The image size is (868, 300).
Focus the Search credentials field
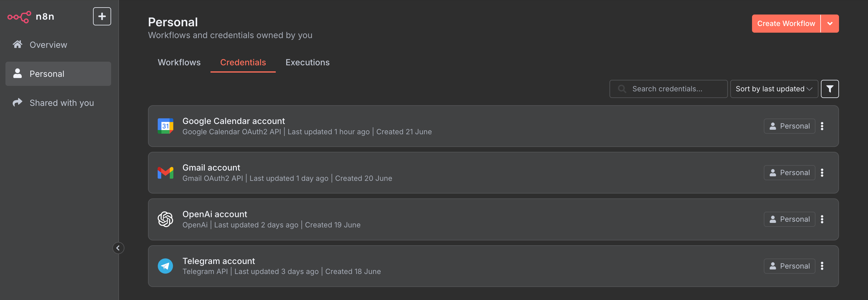click(668, 89)
